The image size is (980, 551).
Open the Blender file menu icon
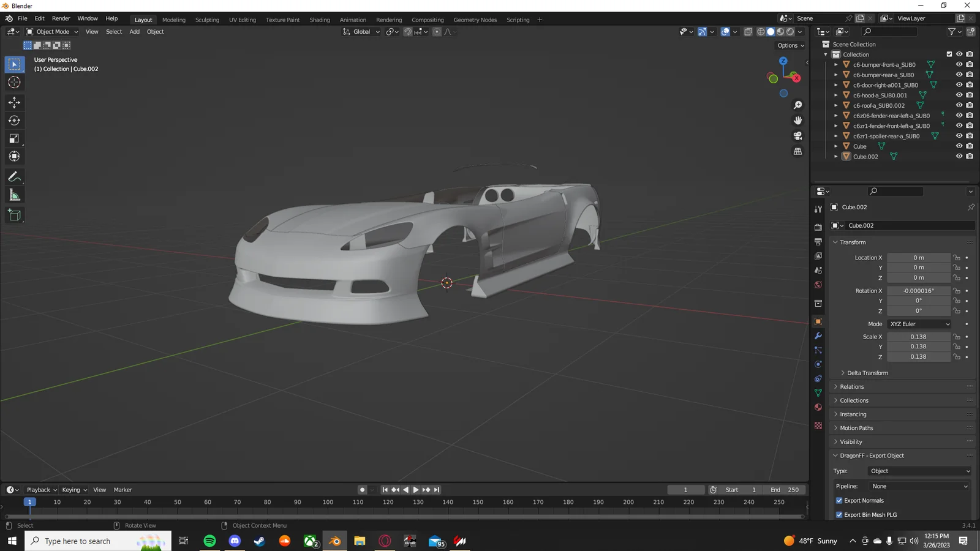coord(8,18)
